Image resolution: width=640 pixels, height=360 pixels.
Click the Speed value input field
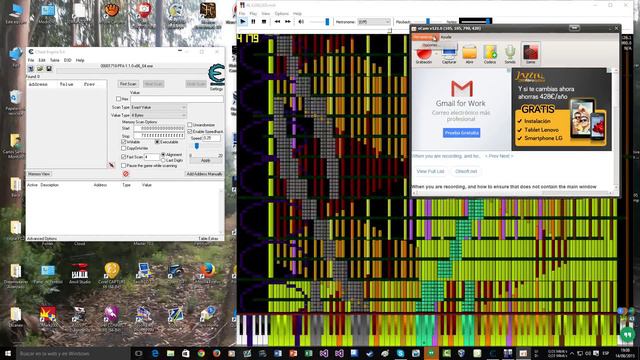coord(211,138)
